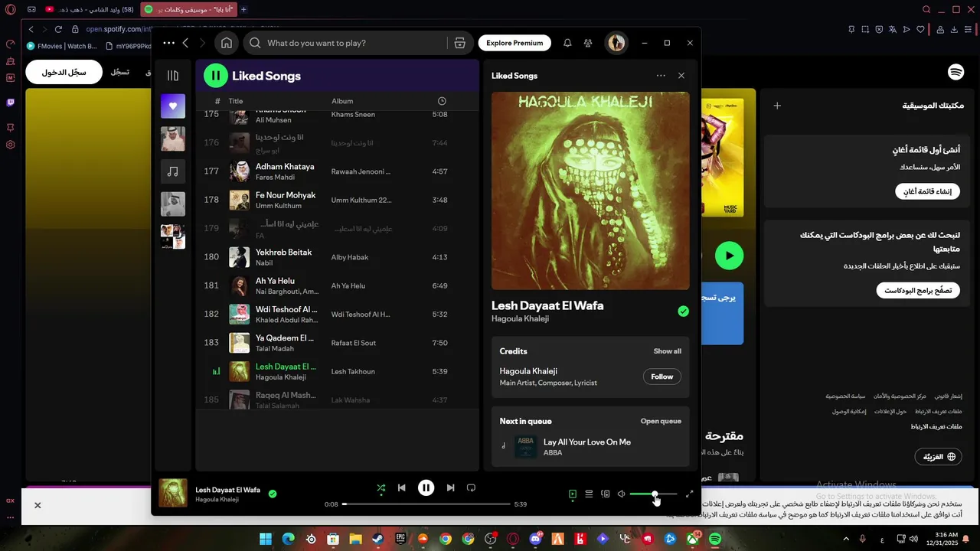This screenshot has width=980, height=551.
Task: Click Open queue link
Action: pyautogui.click(x=661, y=421)
